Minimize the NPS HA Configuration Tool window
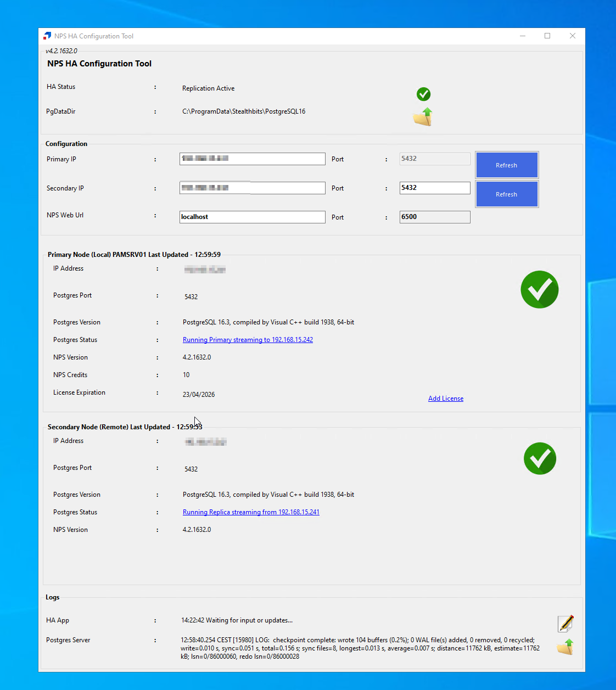 (523, 36)
